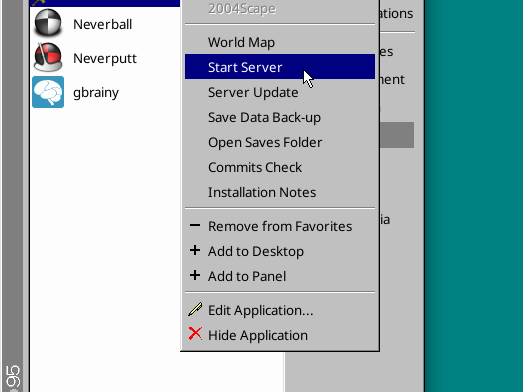Viewport: 523px width, 392px height.
Task: Select the gbrainy text label
Action: coord(96,93)
